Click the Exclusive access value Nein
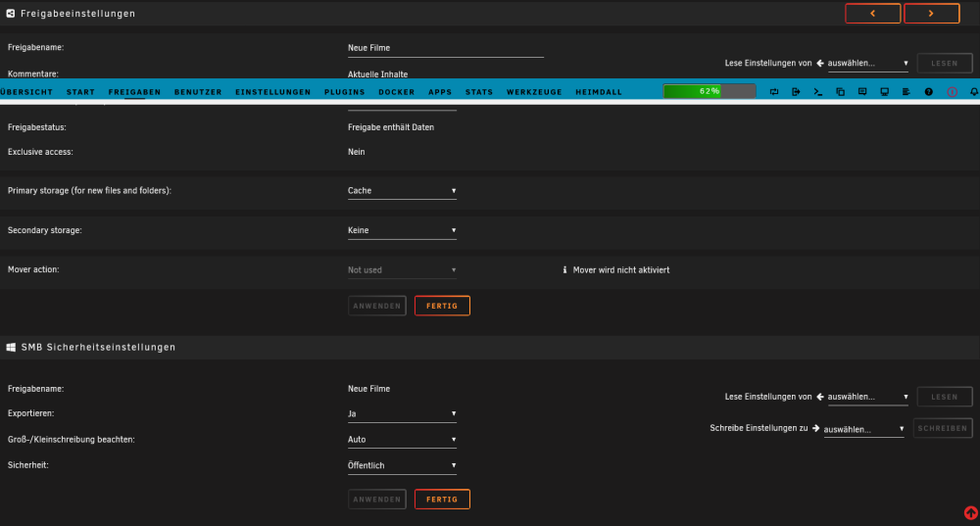 [357, 152]
